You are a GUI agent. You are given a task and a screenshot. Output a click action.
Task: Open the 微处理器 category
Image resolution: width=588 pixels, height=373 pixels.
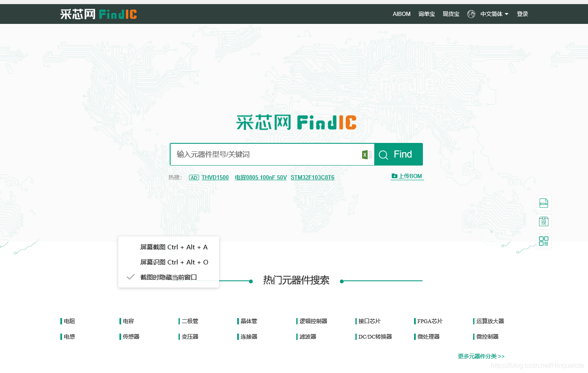pyautogui.click(x=428, y=337)
